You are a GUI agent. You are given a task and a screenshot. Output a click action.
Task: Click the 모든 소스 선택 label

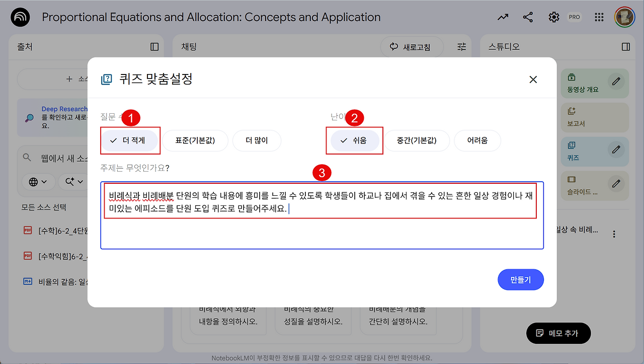44,207
